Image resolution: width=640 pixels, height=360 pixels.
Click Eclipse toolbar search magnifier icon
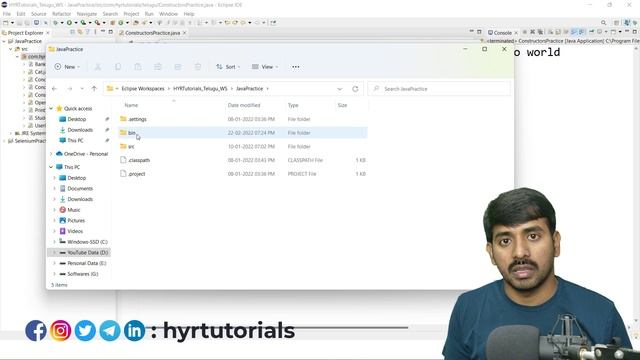(604, 23)
